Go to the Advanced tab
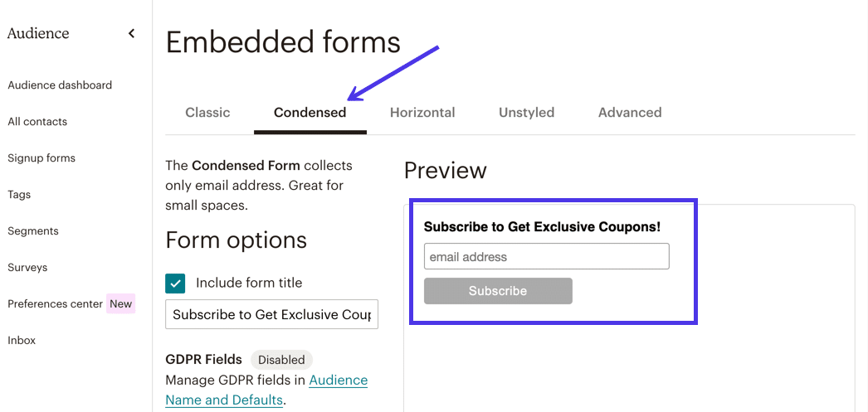 point(630,113)
